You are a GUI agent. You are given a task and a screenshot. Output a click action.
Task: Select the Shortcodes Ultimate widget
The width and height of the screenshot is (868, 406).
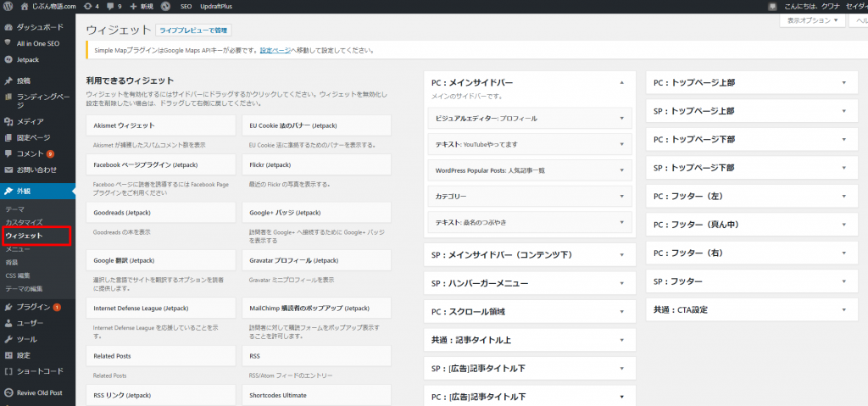tap(317, 396)
